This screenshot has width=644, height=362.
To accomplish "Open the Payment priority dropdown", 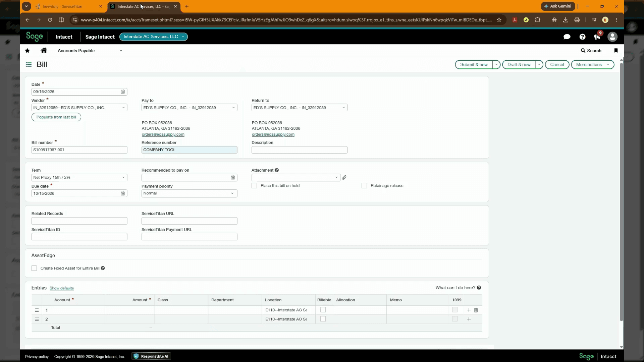I will [232, 193].
